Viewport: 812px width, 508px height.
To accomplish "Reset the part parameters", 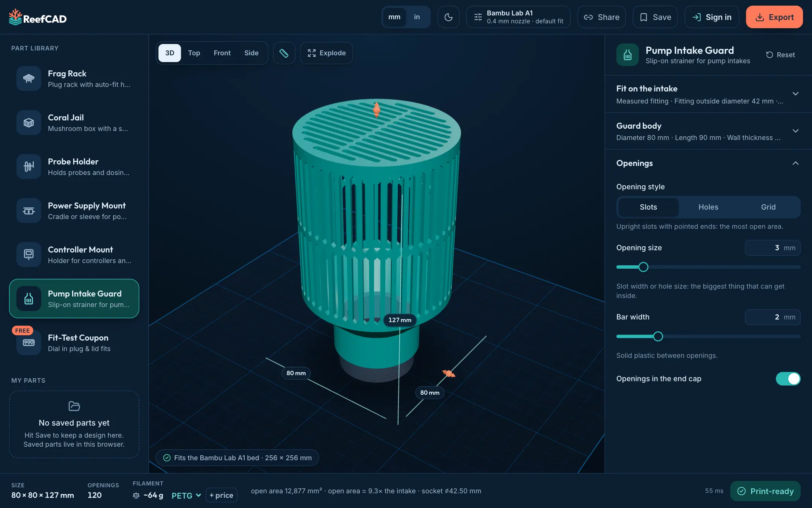I will pyautogui.click(x=780, y=55).
